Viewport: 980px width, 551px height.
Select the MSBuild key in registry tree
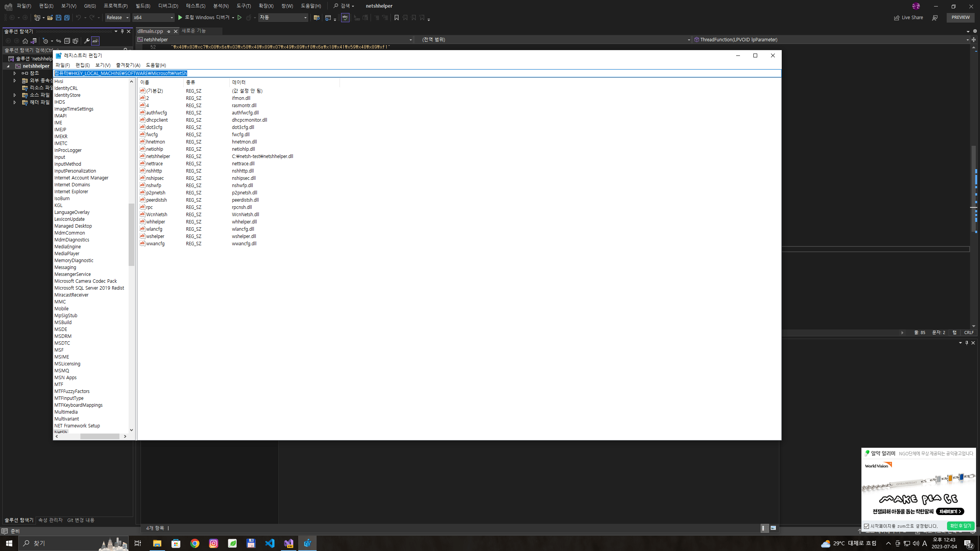point(63,322)
